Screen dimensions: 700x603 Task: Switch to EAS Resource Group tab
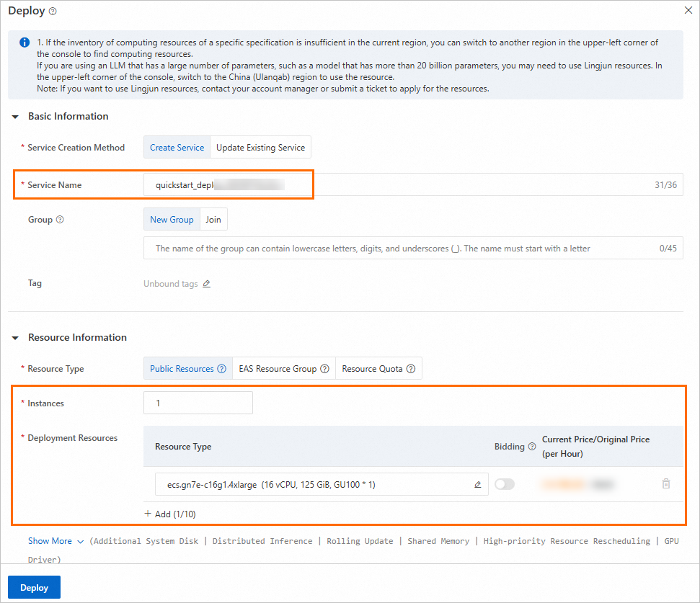278,369
